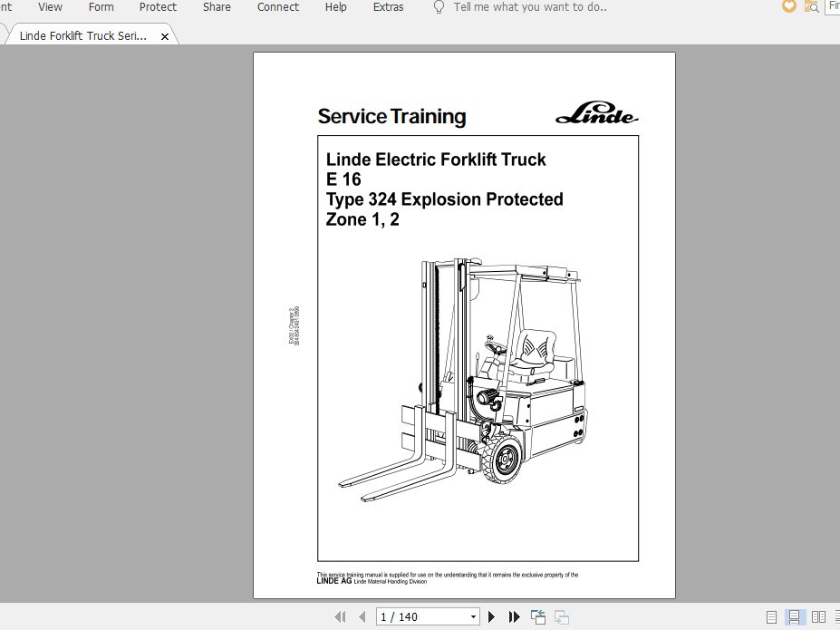The image size is (840, 630).
Task: Jump to last page button
Action: click(x=515, y=616)
